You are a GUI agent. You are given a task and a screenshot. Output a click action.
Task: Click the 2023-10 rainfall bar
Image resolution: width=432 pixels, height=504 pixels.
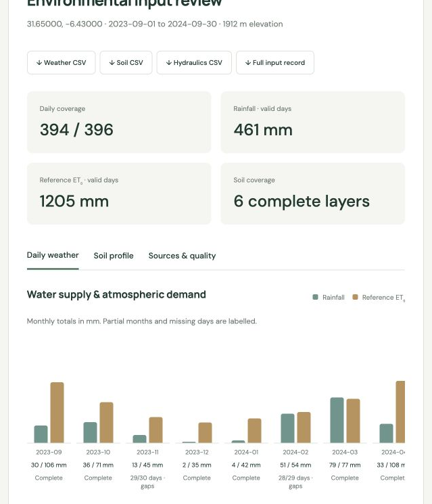[x=91, y=433]
